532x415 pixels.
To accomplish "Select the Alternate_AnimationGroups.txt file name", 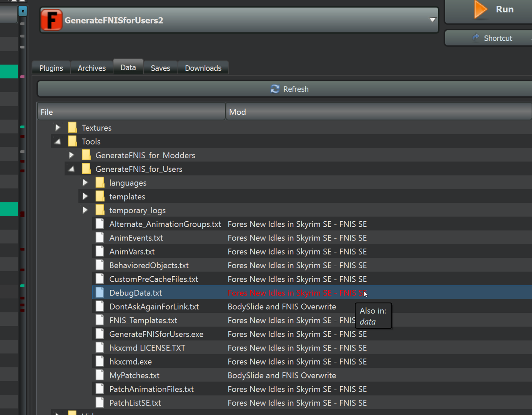I will [x=165, y=224].
